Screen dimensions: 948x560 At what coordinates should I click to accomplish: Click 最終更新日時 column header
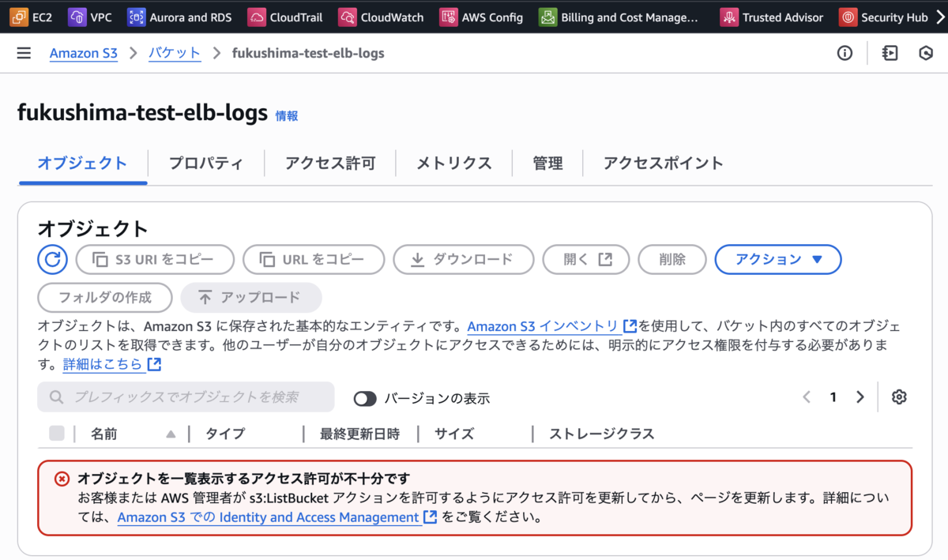359,434
